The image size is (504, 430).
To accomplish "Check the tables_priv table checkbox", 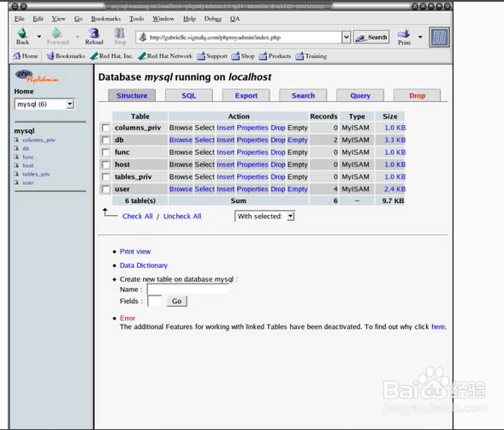I will pos(105,176).
